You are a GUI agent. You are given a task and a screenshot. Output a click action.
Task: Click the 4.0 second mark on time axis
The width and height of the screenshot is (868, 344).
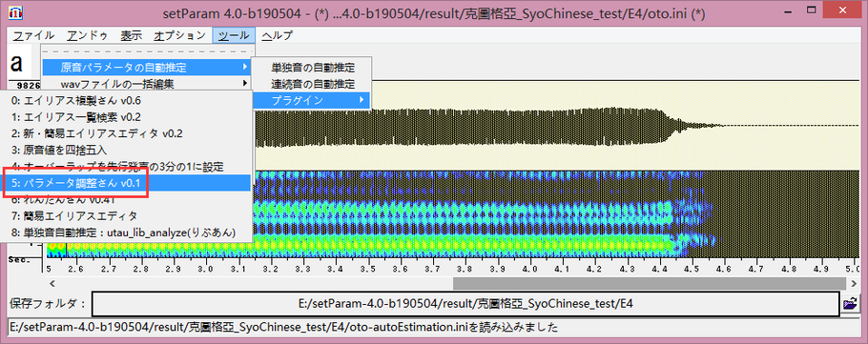click(530, 269)
